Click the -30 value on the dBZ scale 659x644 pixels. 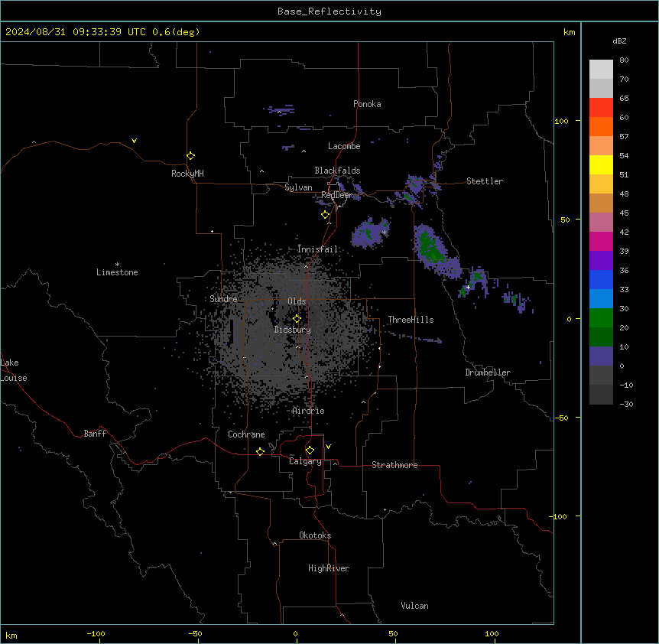tap(626, 404)
